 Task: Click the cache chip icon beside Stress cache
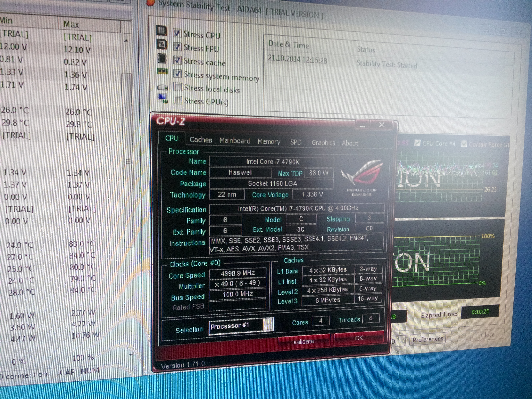[162, 58]
